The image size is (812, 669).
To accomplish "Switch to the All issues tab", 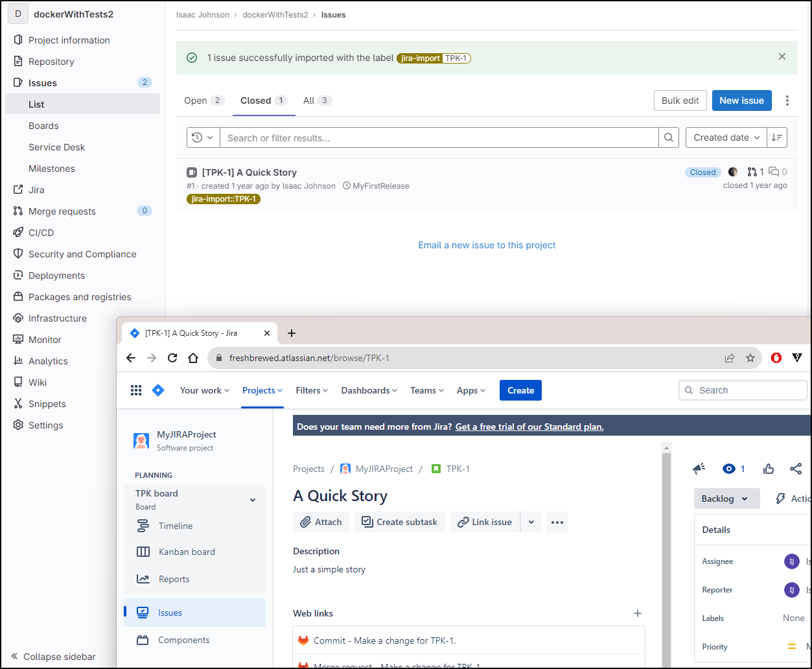I will 318,100.
